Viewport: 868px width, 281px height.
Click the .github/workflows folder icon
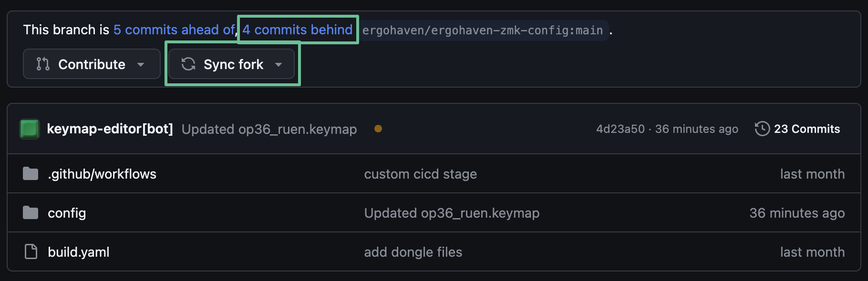[31, 174]
